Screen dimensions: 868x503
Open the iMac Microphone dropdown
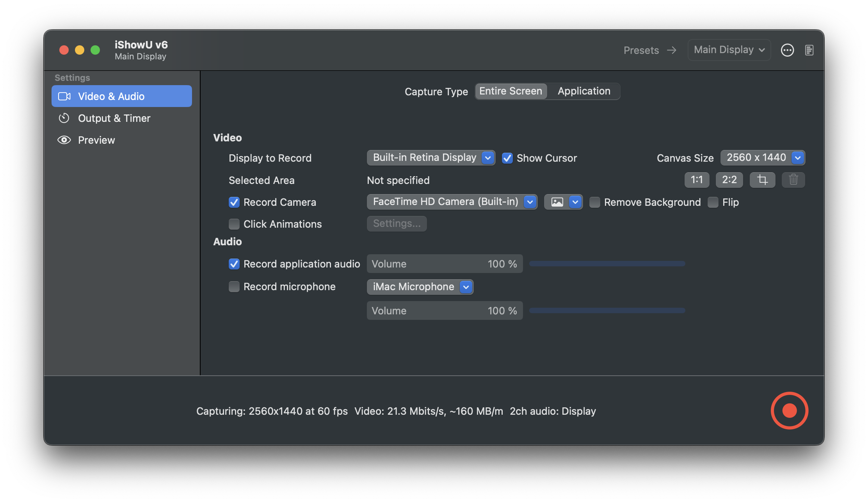[420, 287]
